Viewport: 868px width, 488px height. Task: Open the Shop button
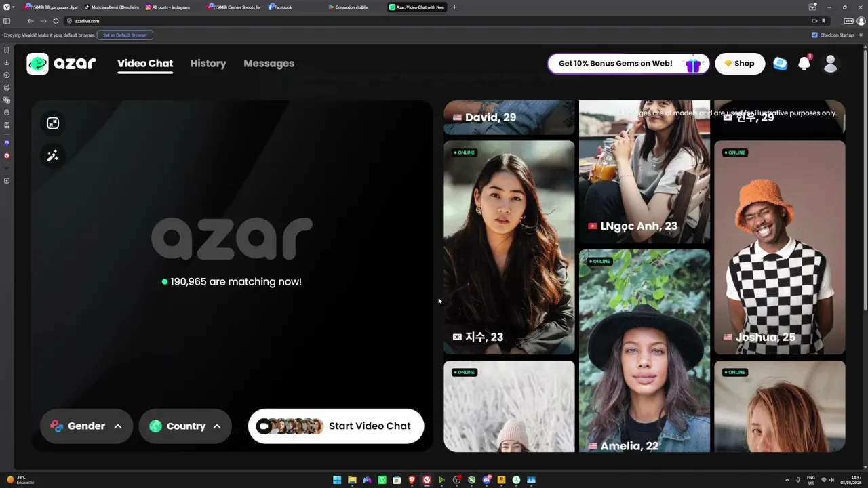740,64
